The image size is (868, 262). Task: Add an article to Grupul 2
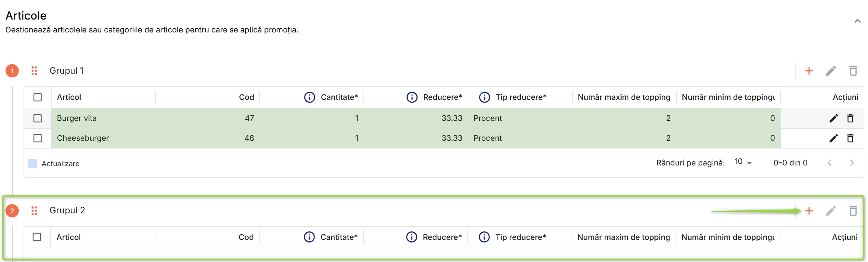809,211
